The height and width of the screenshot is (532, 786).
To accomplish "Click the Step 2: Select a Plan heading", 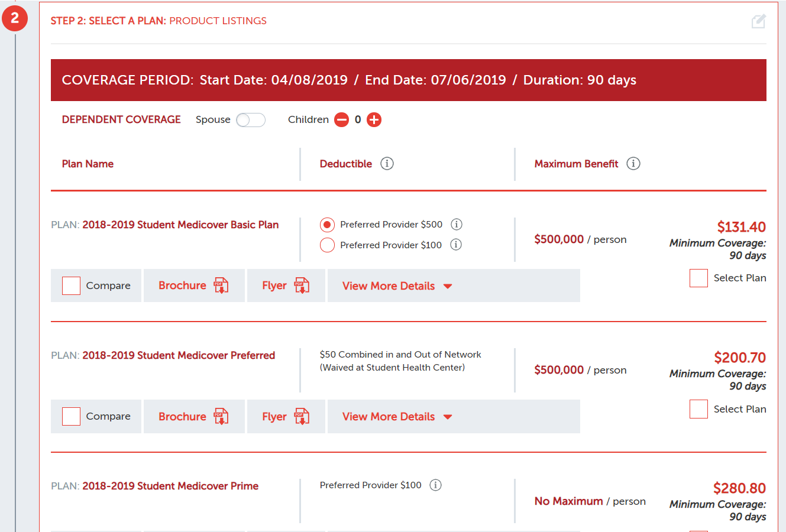I will (x=159, y=21).
